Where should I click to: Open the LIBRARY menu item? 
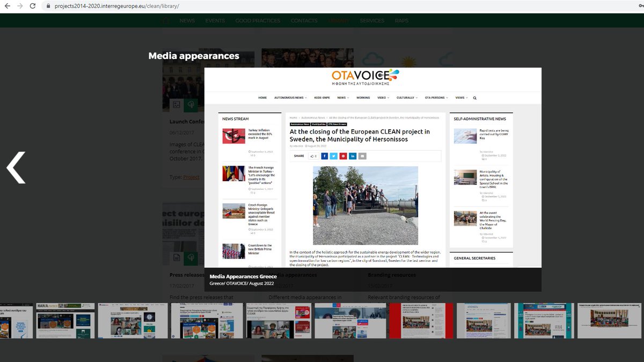(x=339, y=20)
